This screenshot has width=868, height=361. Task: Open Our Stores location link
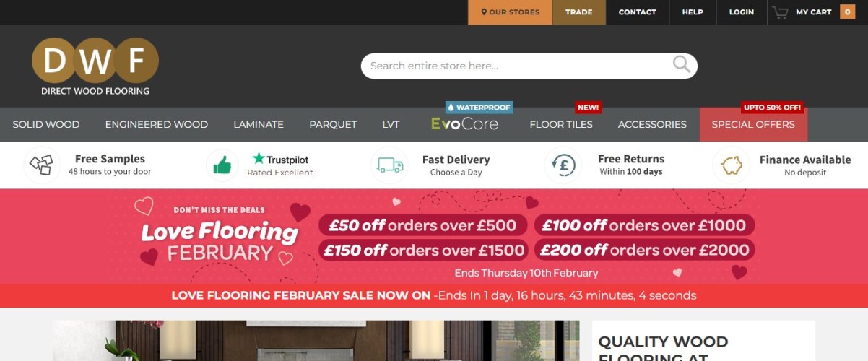coord(511,12)
